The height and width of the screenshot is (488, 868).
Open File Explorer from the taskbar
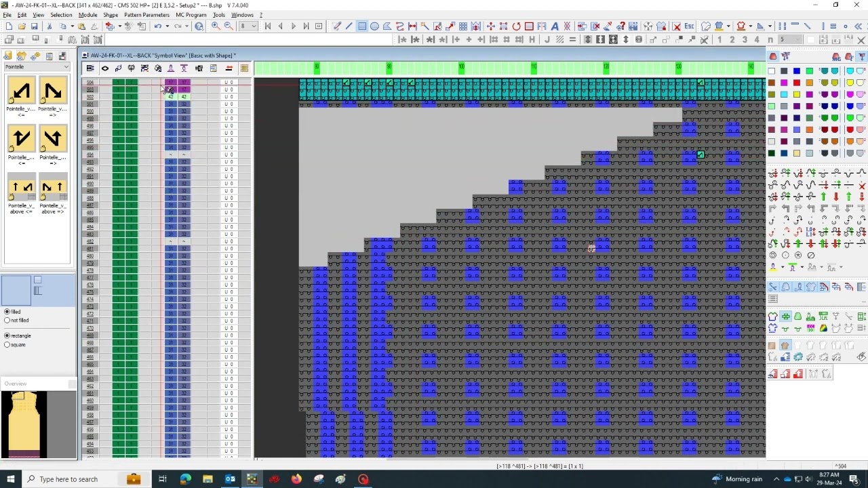[208, 479]
